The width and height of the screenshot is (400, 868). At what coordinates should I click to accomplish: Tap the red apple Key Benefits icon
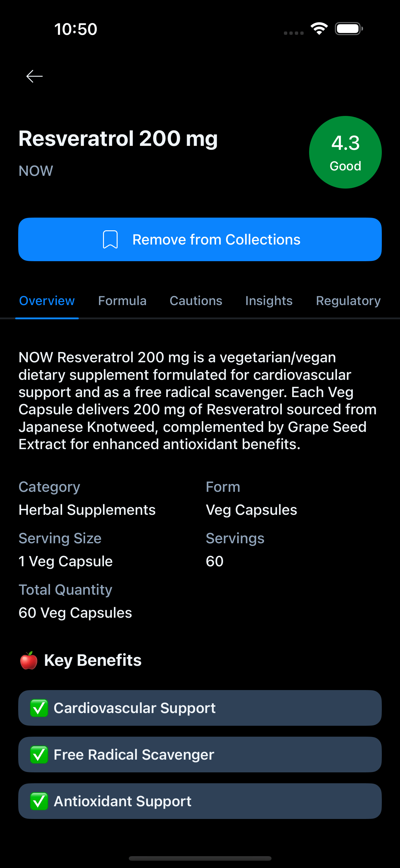tap(29, 660)
